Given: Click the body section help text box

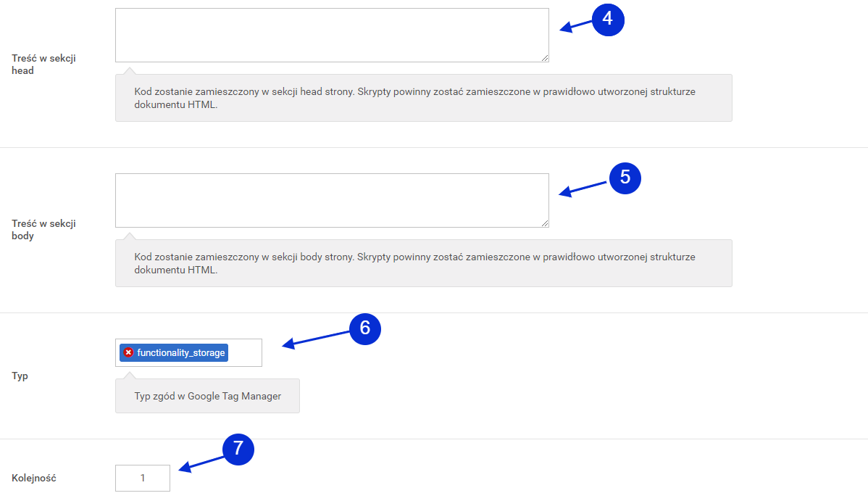Looking at the screenshot, I should tap(423, 263).
